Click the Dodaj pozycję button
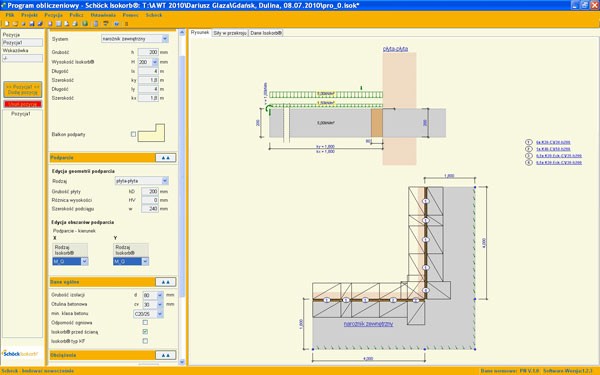600x375 pixels. [x=23, y=90]
